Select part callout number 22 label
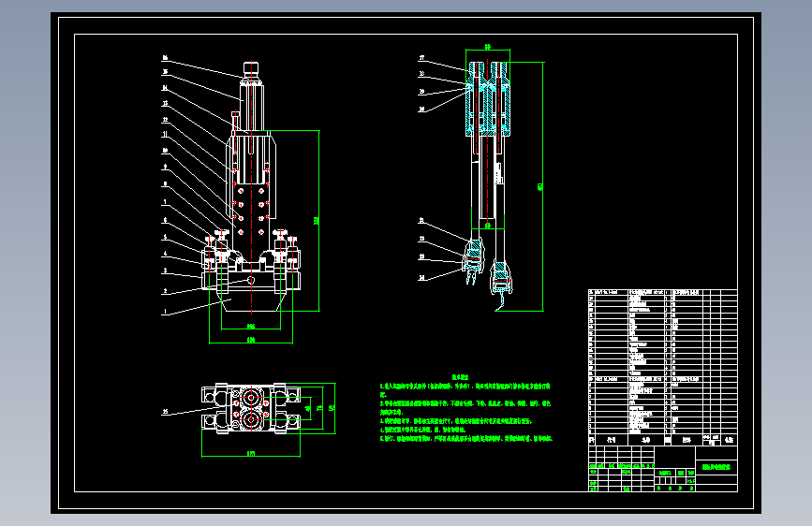 (422, 239)
